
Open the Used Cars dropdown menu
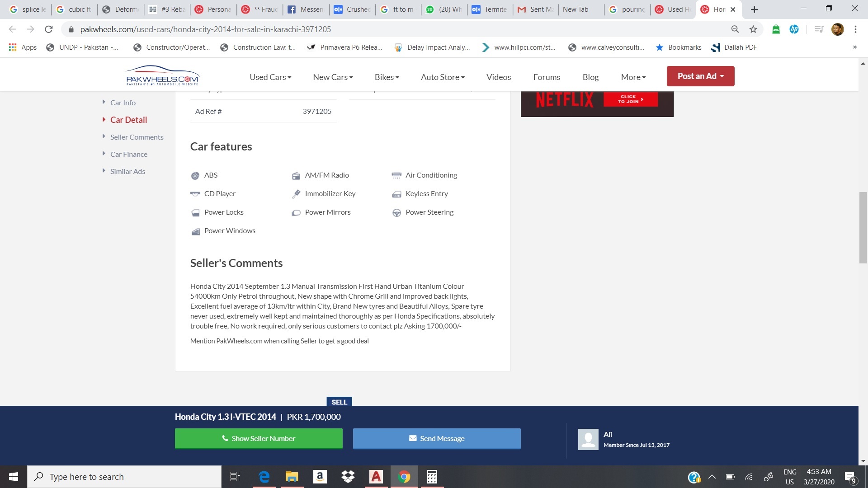point(270,77)
